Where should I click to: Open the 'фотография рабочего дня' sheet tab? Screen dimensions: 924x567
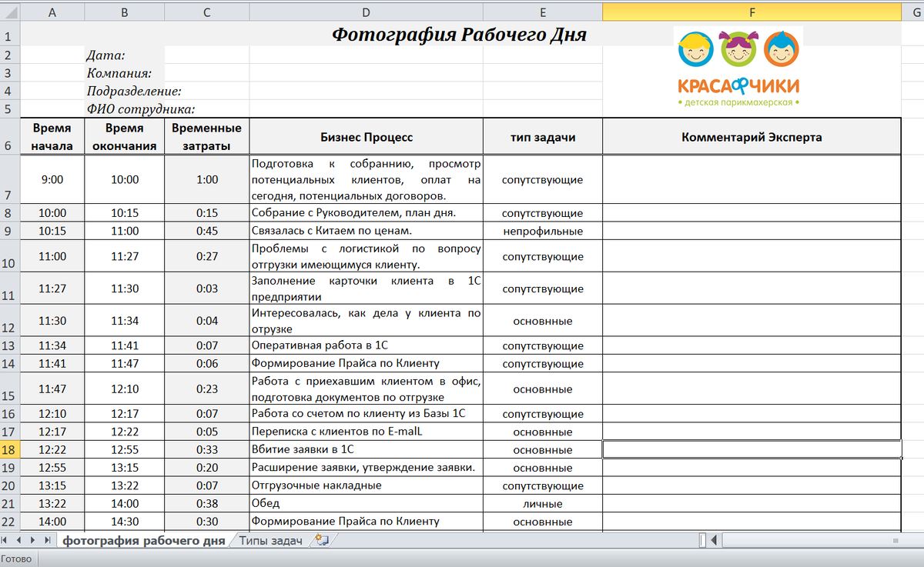click(x=143, y=541)
